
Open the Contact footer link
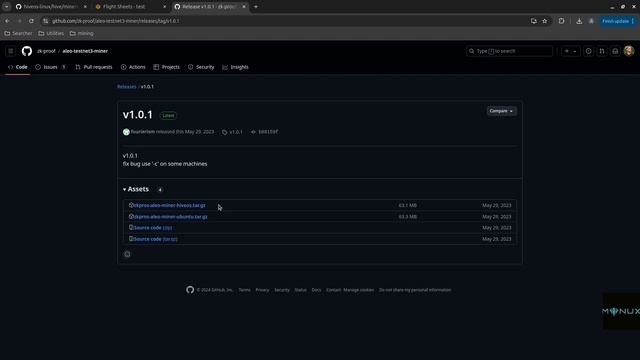pyautogui.click(x=333, y=290)
